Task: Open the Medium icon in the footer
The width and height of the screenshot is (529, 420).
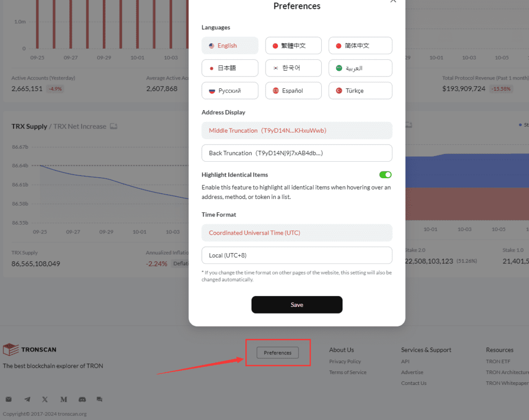Action: point(64,399)
